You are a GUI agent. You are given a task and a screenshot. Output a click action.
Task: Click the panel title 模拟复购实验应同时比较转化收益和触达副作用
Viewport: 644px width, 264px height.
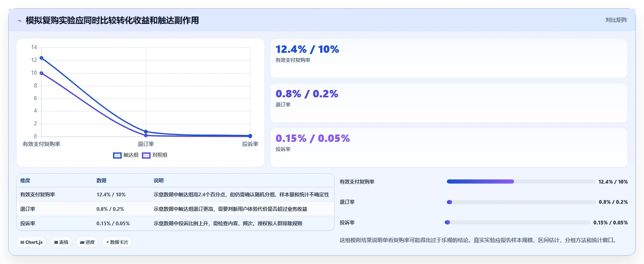coord(112,20)
